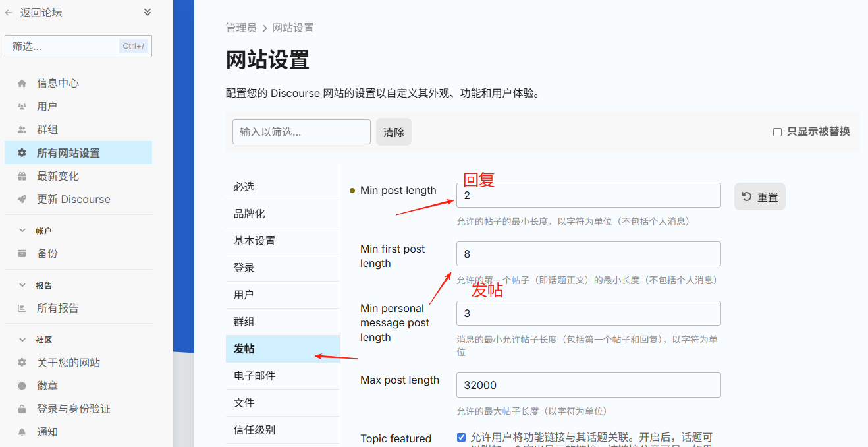
Task: Click the Min post length setting label
Action: tap(398, 190)
